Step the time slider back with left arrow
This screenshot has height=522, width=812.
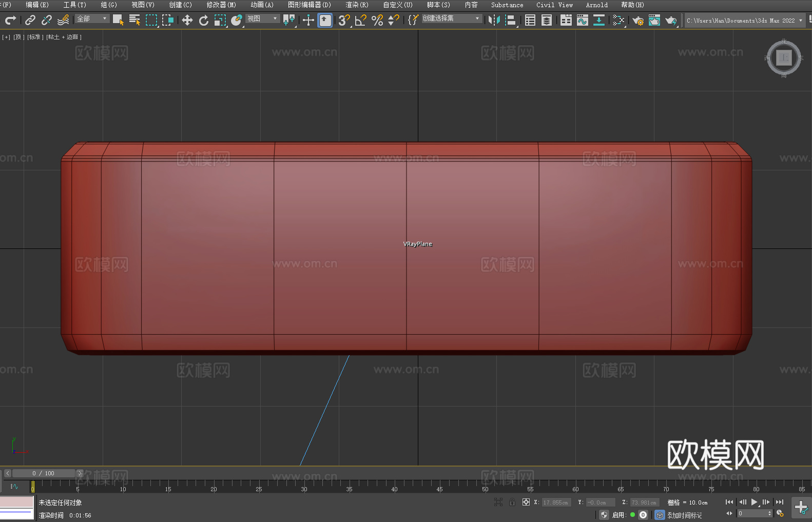pos(8,473)
